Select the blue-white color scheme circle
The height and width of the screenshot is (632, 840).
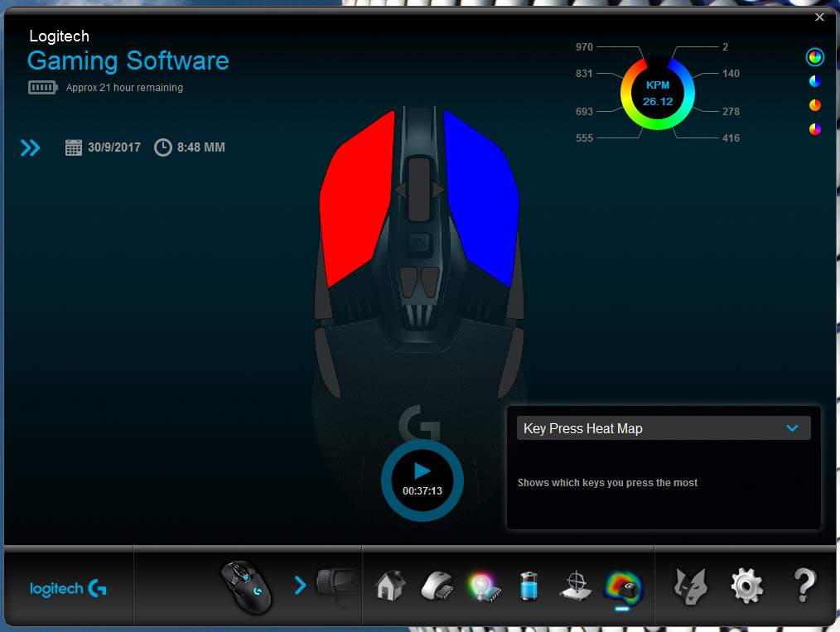click(815, 81)
